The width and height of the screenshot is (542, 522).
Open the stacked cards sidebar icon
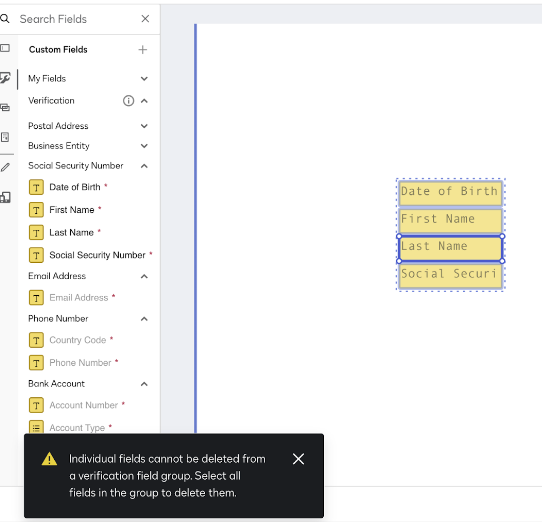5,108
